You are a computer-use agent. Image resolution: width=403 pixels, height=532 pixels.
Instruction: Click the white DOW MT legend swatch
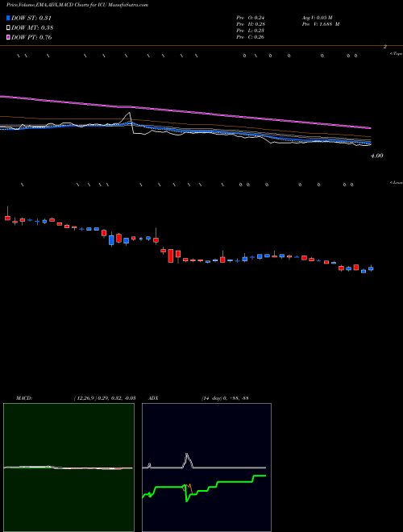(9, 27)
